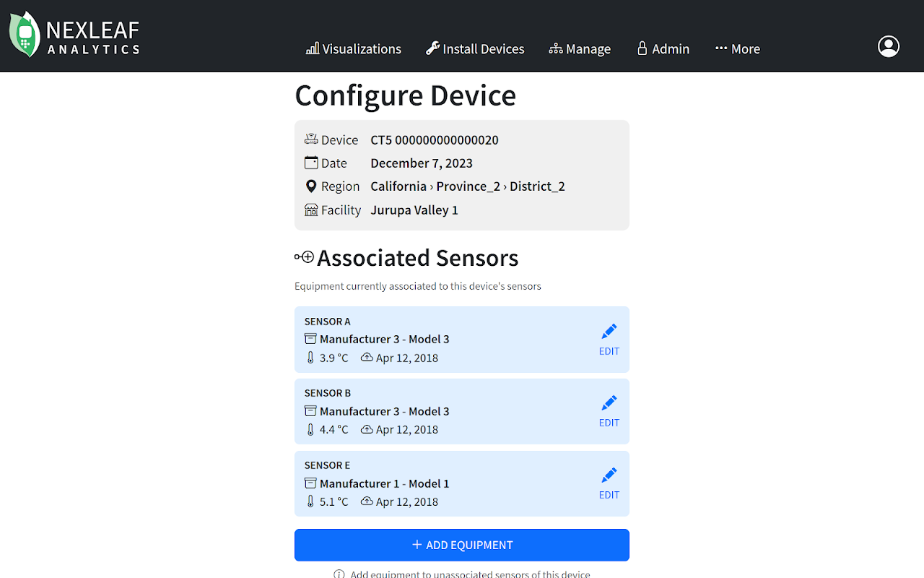Click the pencil edit icon for Sensor E
This screenshot has height=578, width=924.
click(x=609, y=475)
